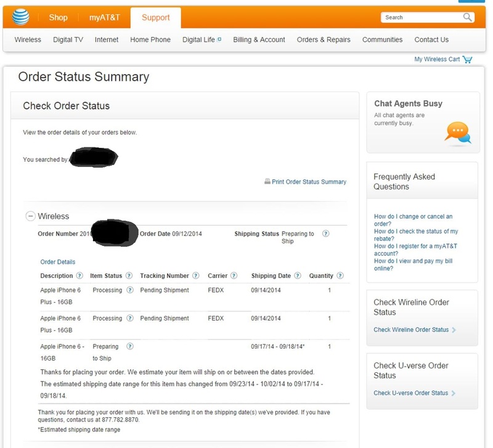
Task: Open FAQ about registering a myAT&T account
Action: pos(415,250)
